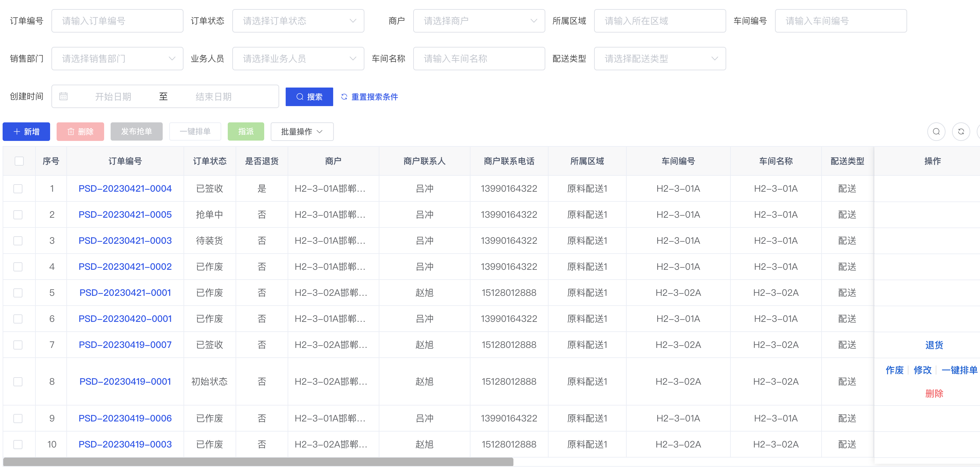Open order PSD-20230419-0007 link
The width and height of the screenshot is (980, 468).
(125, 345)
